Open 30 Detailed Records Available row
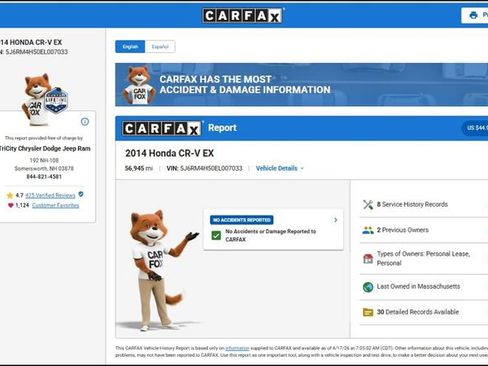The width and height of the screenshot is (488, 366). 424,312
